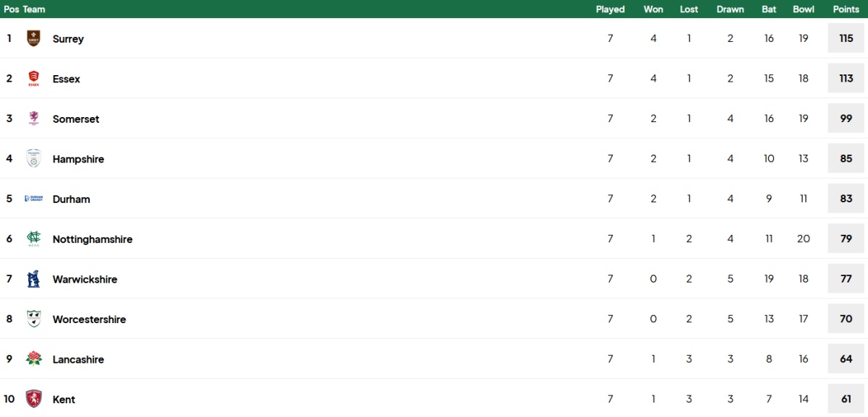
Task: Click the Lancashire red rose icon
Action: (x=33, y=359)
